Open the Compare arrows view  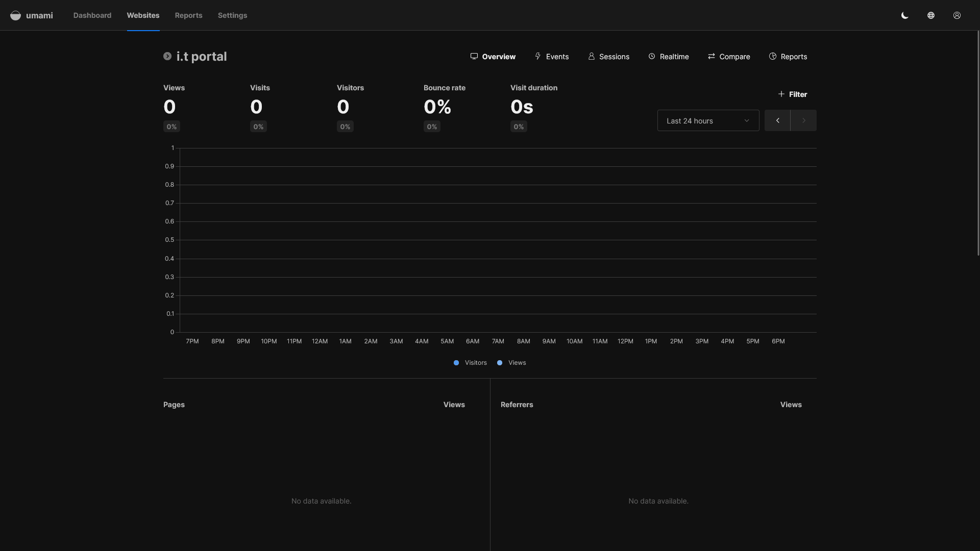point(729,57)
